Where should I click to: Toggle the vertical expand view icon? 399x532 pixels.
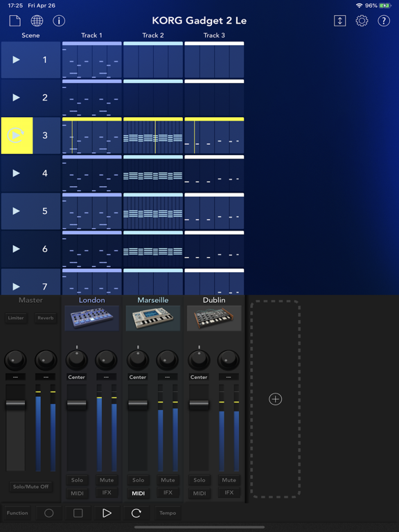tap(339, 21)
